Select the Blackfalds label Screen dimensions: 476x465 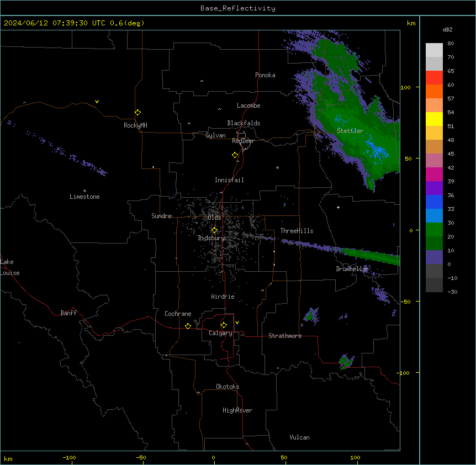pyautogui.click(x=244, y=123)
